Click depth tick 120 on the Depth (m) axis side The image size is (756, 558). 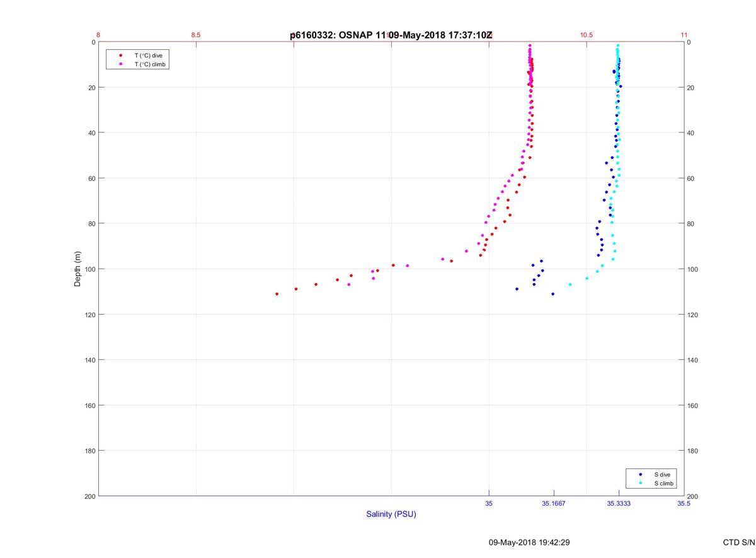pos(89,315)
